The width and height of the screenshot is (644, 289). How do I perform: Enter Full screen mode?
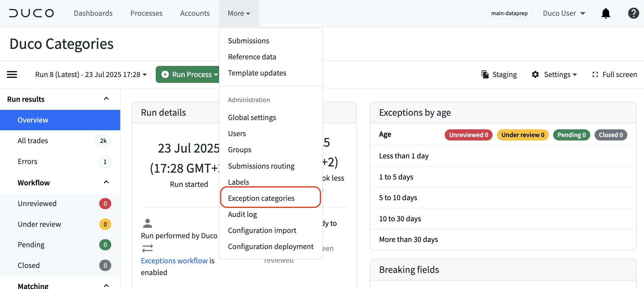tap(614, 74)
